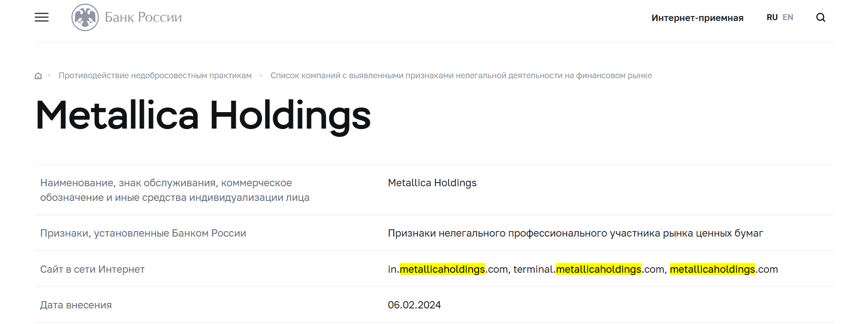Click the terminal.metallicaholdings.com site address
The image size is (868, 324).
tap(588, 269)
